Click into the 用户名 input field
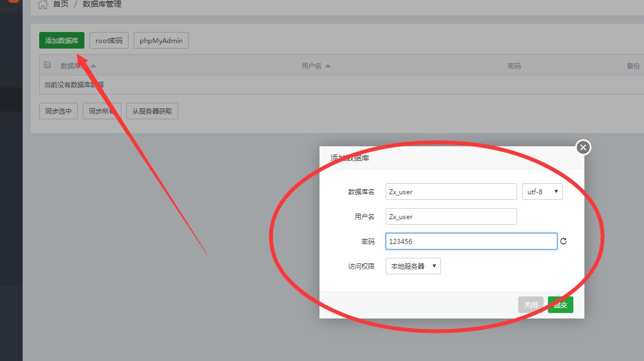The height and width of the screenshot is (361, 644). tap(451, 216)
